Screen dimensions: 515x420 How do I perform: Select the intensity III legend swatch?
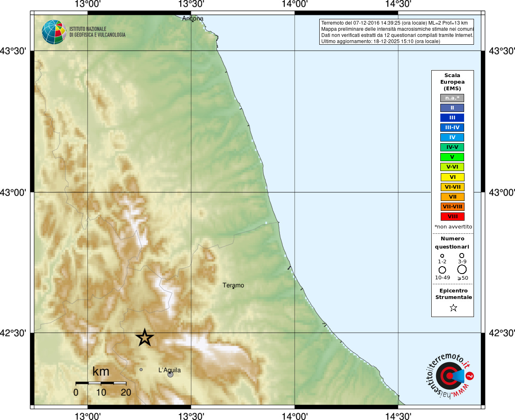pyautogui.click(x=452, y=118)
